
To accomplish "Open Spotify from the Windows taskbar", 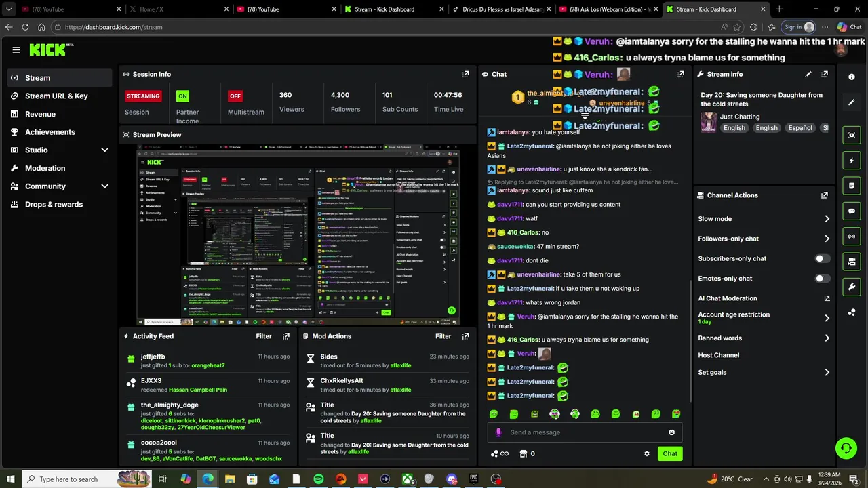I will (319, 479).
